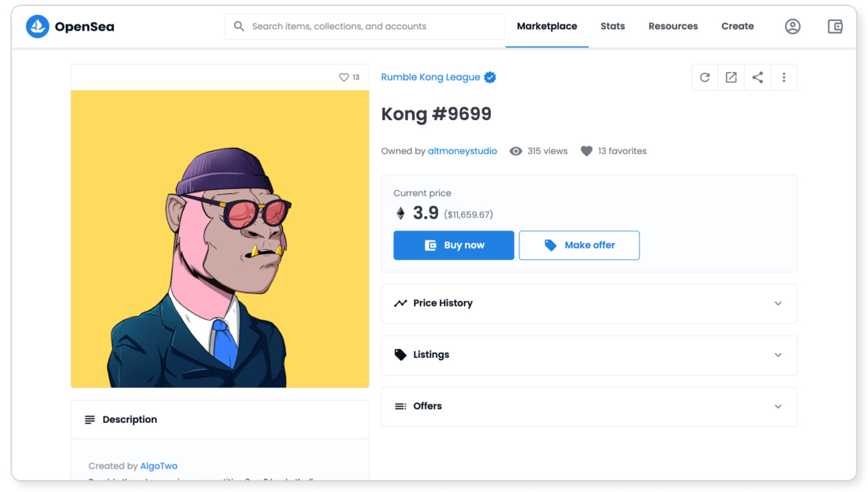Click the verified badge beside Rumble Kong League
The width and height of the screenshot is (868, 492).
click(490, 77)
